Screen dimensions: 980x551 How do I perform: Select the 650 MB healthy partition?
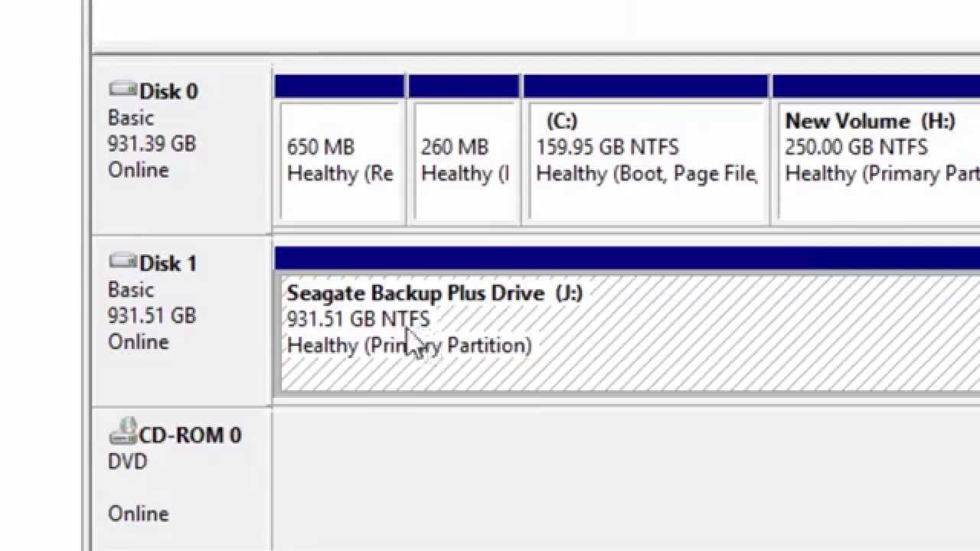[340, 161]
